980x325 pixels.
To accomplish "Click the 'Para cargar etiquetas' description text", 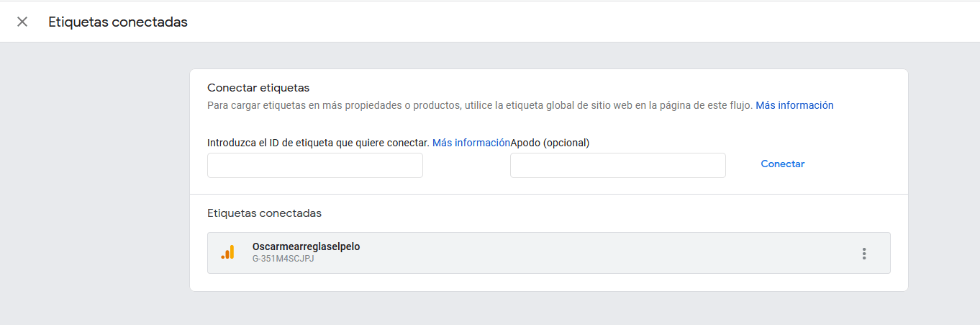I will tap(480, 105).
